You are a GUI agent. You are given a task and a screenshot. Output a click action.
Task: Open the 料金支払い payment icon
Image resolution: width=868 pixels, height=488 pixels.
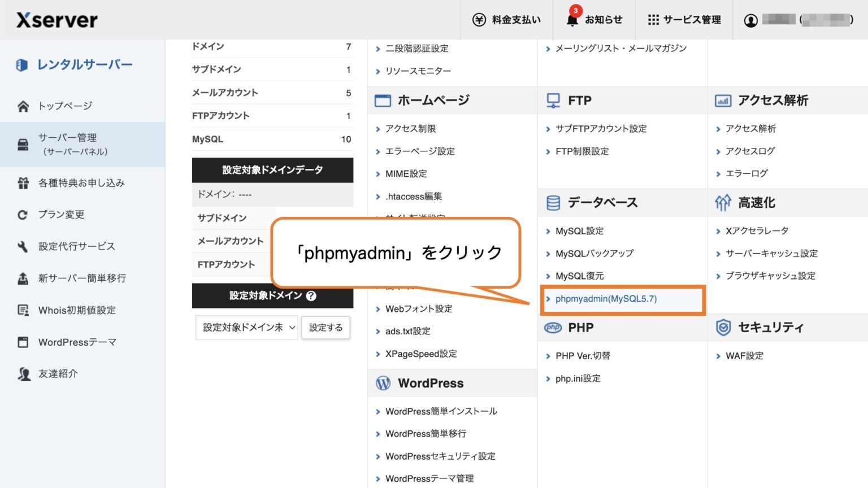478,19
